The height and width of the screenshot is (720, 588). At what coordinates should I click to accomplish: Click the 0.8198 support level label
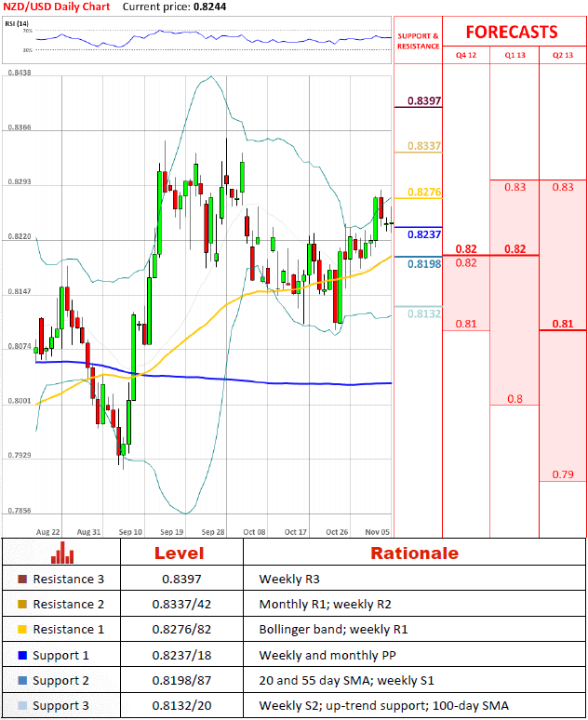pyautogui.click(x=424, y=264)
